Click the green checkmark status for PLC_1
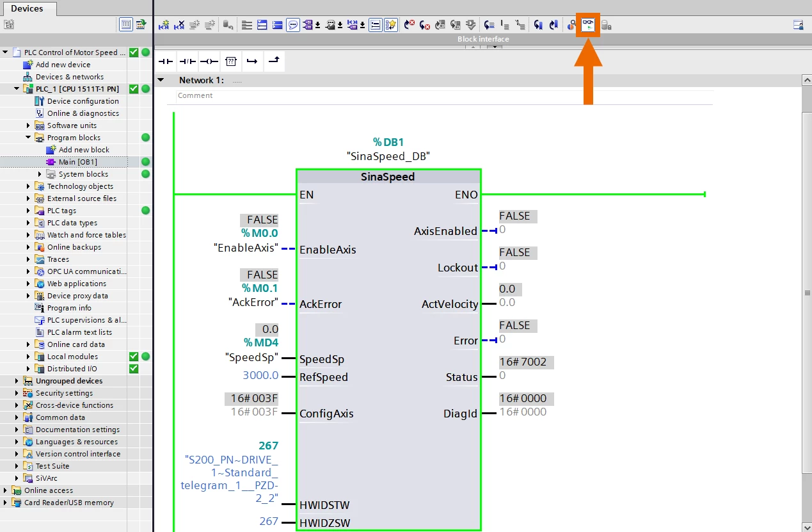Image resolution: width=812 pixels, height=532 pixels. (134, 89)
